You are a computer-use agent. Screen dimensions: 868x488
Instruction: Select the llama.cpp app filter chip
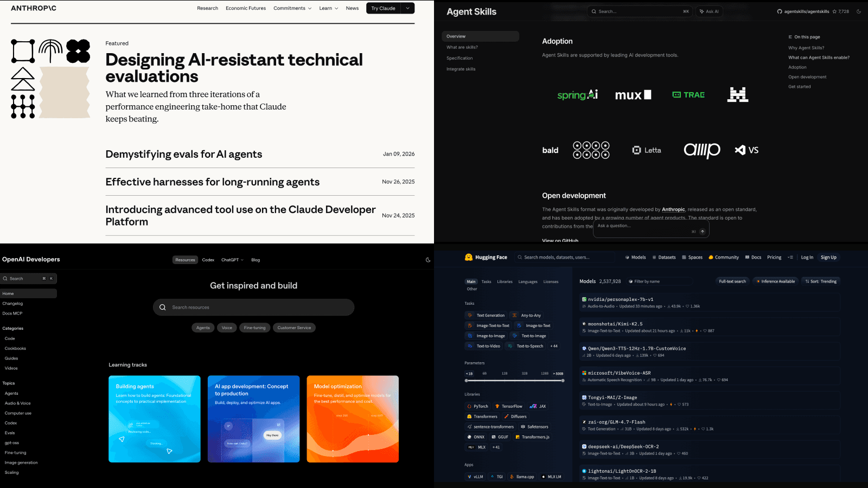click(x=522, y=477)
